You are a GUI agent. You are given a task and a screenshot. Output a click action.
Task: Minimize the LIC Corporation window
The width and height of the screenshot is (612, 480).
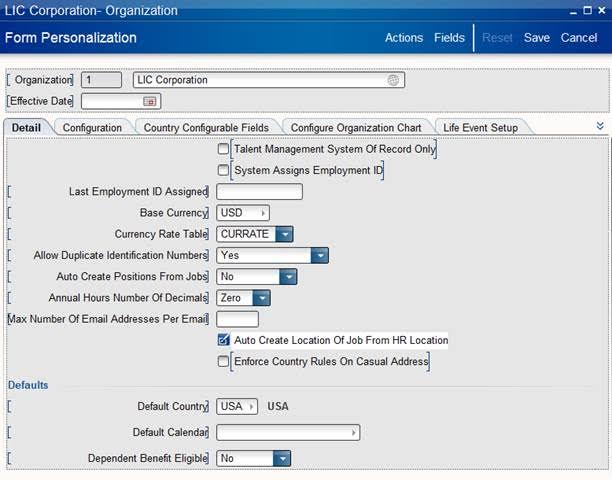pos(573,12)
